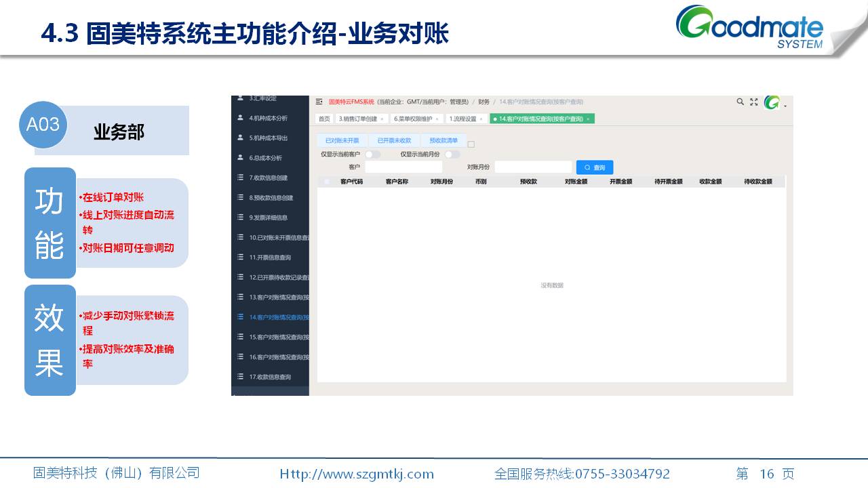Click the list icon beside 11.开票信息查询
868x488 pixels.
point(241,258)
